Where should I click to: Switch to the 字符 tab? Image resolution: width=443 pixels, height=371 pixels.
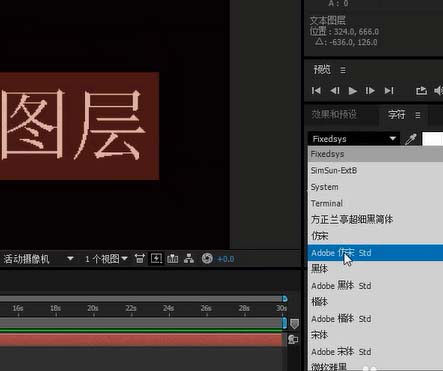click(x=397, y=115)
